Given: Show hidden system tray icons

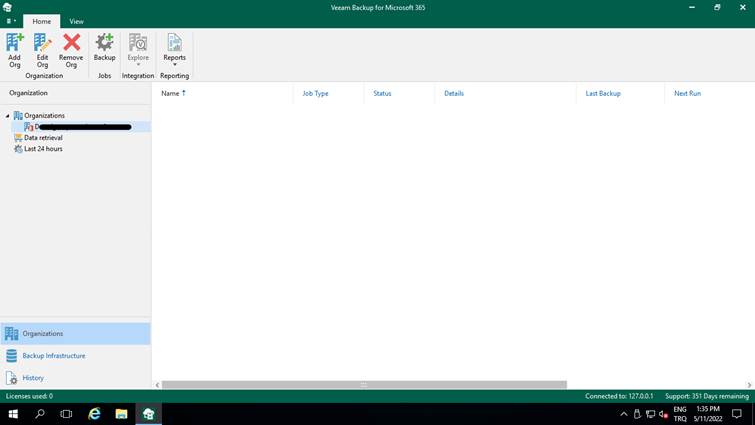Looking at the screenshot, I should tap(624, 414).
